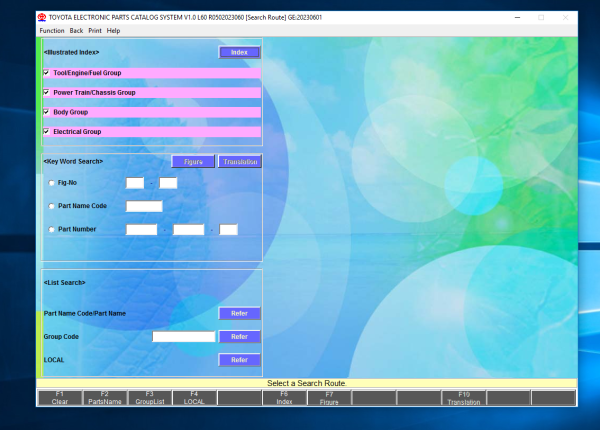Image resolution: width=600 pixels, height=430 pixels.
Task: Open the Function menu
Action: (52, 31)
